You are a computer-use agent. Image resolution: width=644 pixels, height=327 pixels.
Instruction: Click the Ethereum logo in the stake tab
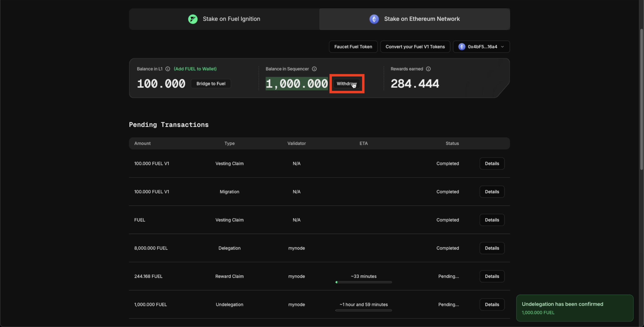pyautogui.click(x=374, y=19)
